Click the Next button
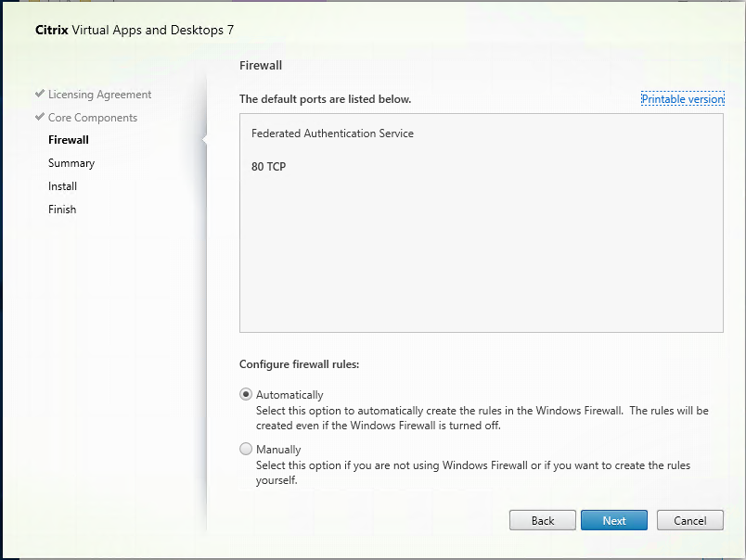 (x=613, y=520)
